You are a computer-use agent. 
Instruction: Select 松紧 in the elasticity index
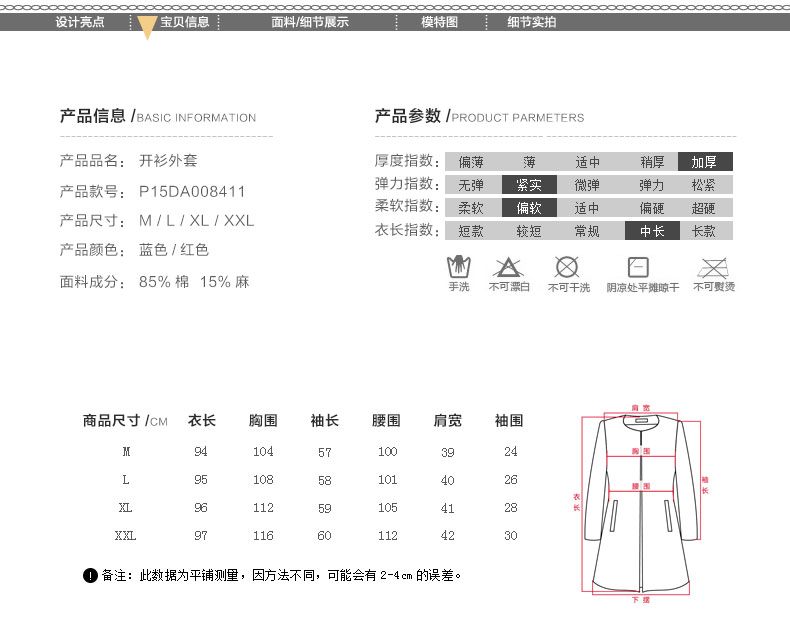point(704,185)
